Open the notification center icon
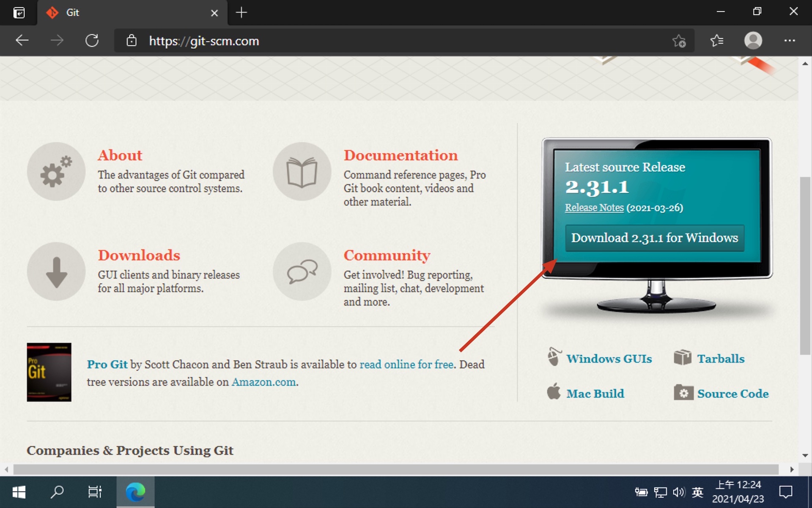 click(786, 492)
